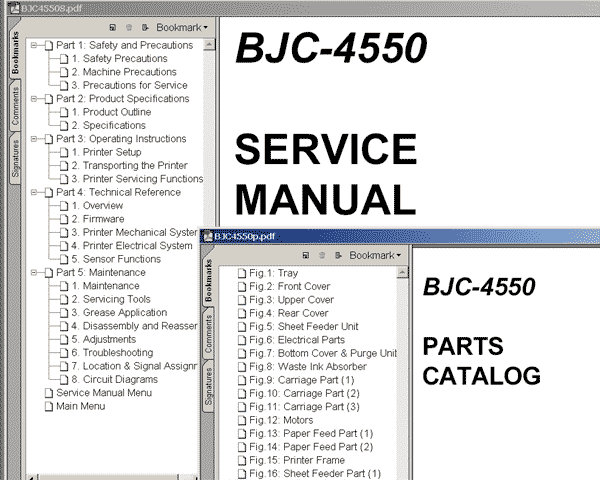Open bookmark 1. Safety Precautions
600x480 pixels.
[119, 59]
